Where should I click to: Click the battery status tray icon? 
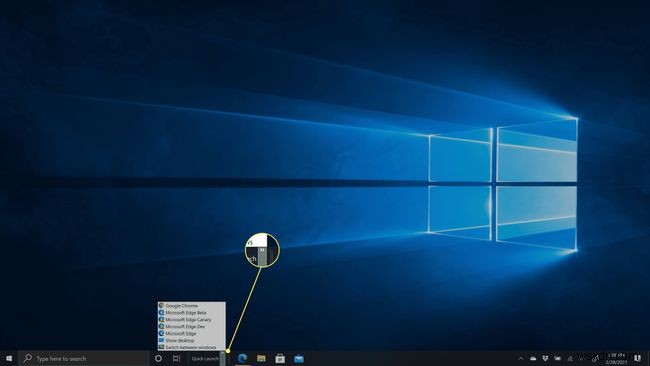point(558,359)
